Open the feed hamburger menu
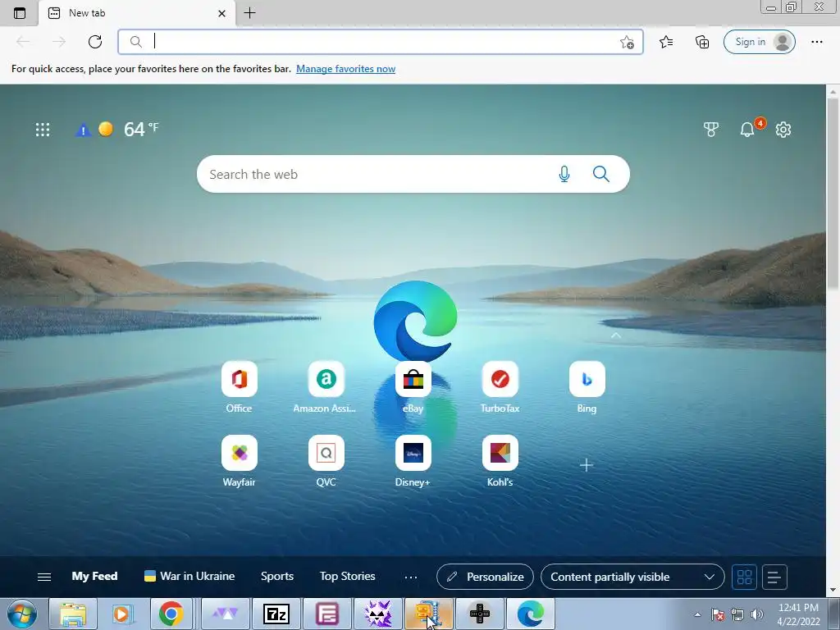 pyautogui.click(x=44, y=577)
